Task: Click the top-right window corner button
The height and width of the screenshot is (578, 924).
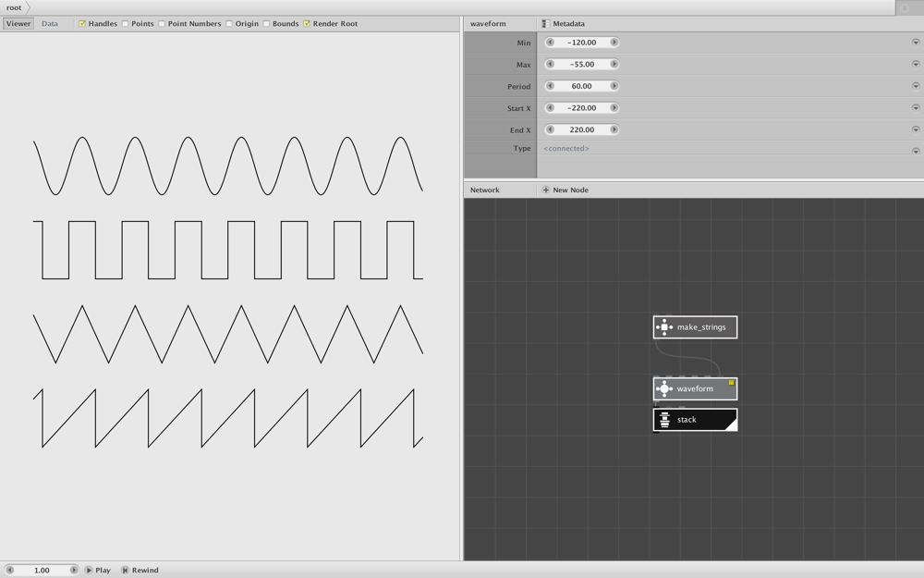Action: [905, 7]
